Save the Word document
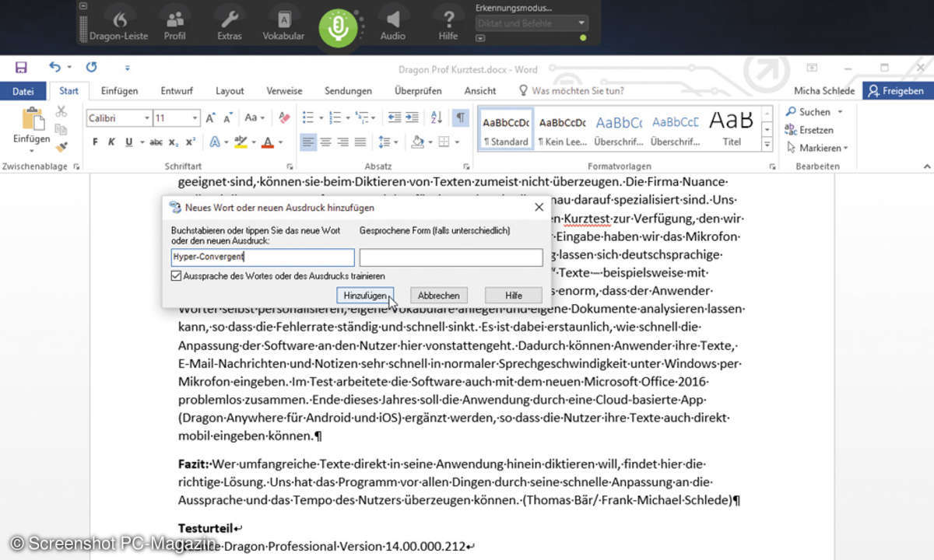The height and width of the screenshot is (560, 934). tap(21, 68)
